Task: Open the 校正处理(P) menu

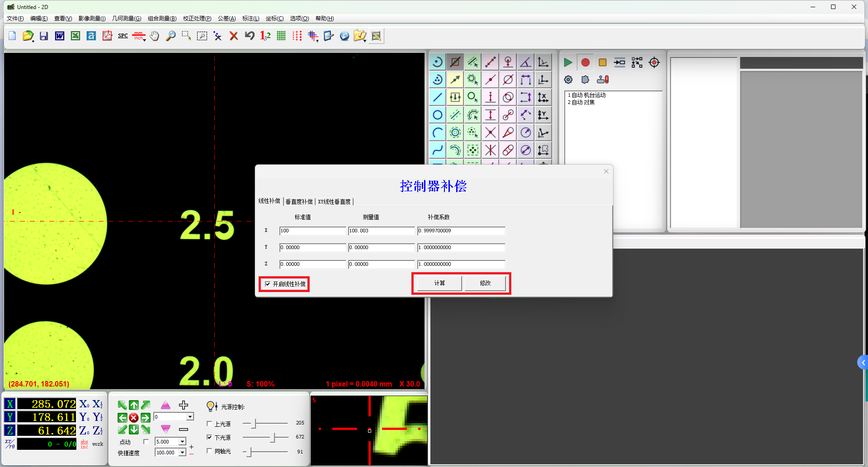Action: point(197,19)
